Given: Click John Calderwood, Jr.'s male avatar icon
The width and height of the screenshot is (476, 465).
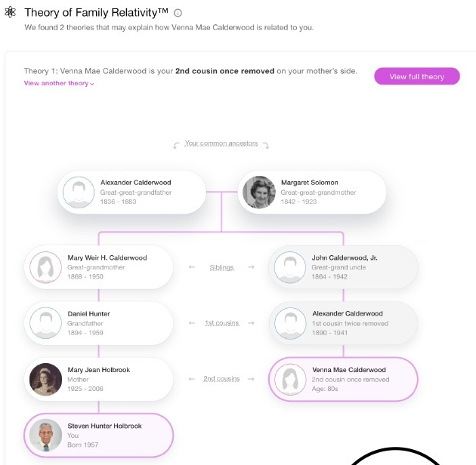Looking at the screenshot, I should (x=290, y=267).
